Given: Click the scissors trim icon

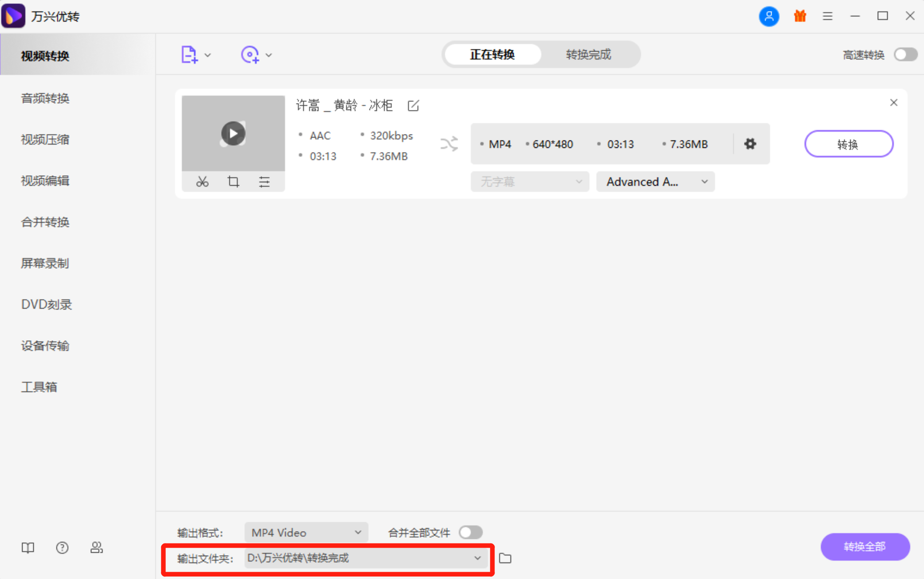Looking at the screenshot, I should pos(202,181).
